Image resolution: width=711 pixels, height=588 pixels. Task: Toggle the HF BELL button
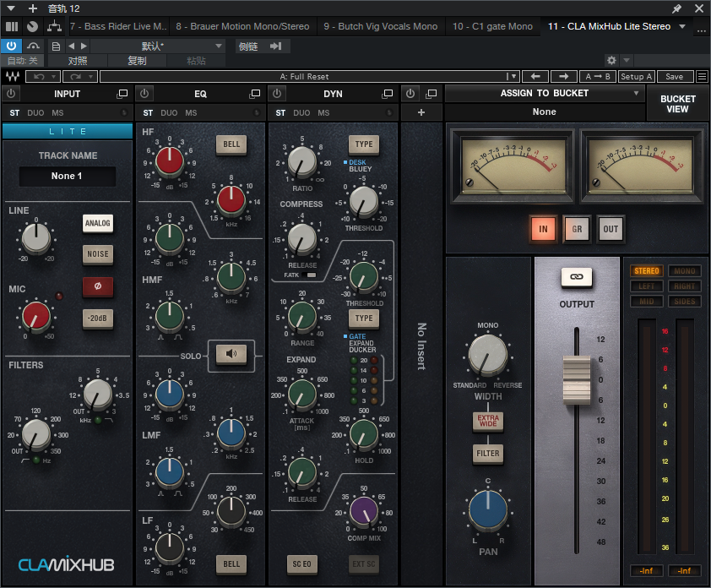[231, 144]
